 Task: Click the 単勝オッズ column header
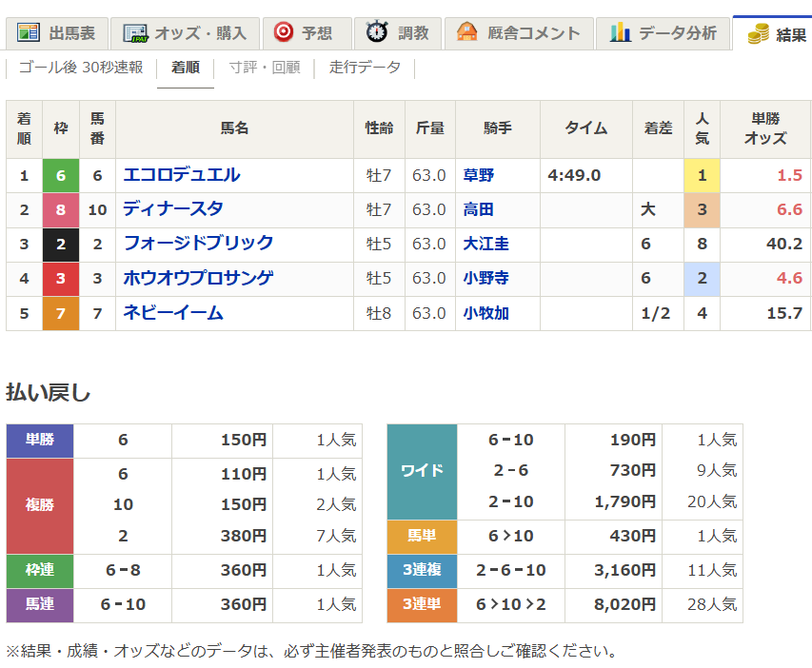pyautogui.click(x=765, y=128)
